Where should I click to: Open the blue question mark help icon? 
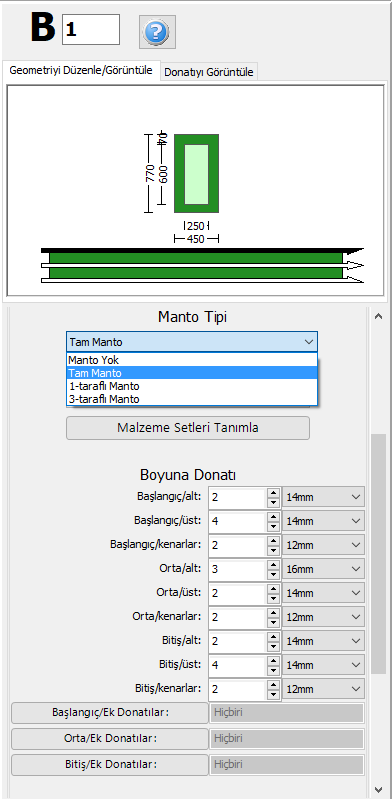coord(158,32)
